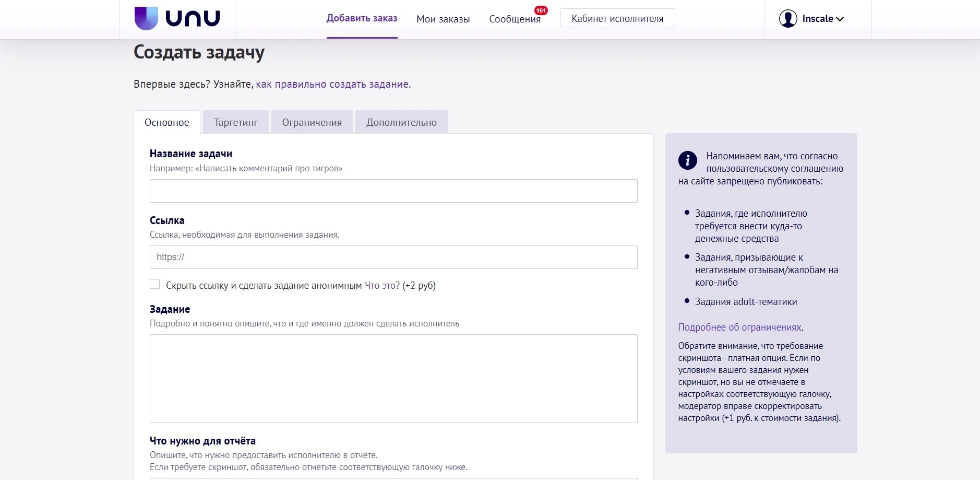Switch to the Таргетинг tab
Viewport: 980px width, 480px height.
(236, 122)
